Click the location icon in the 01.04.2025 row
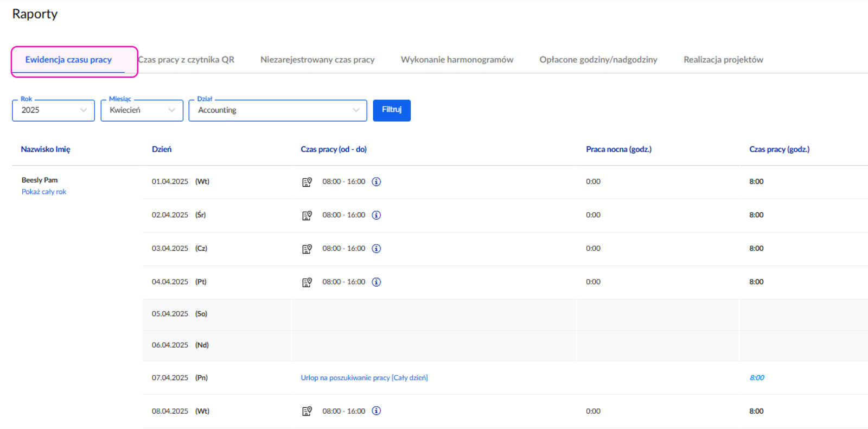This screenshot has height=429, width=868. click(307, 182)
